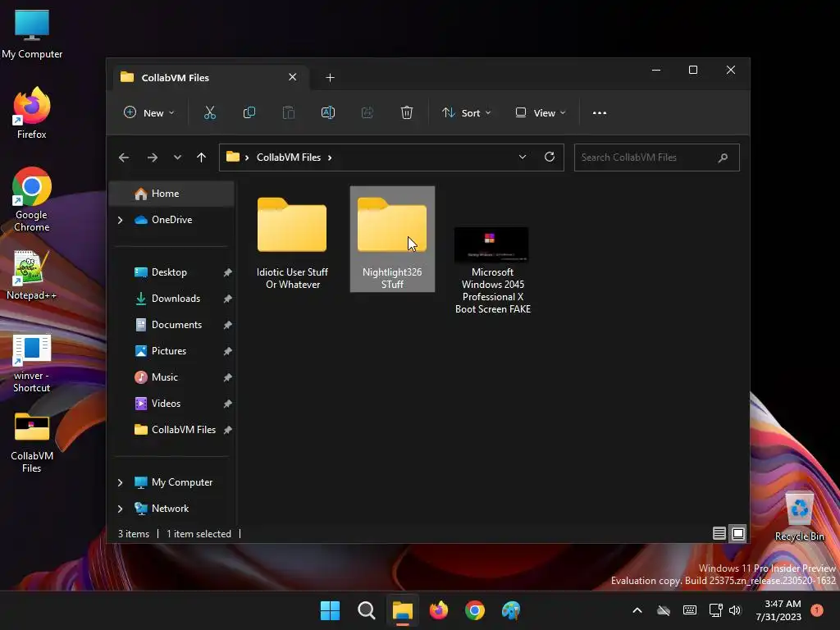
Task: Click the Paste clipboard icon
Action: point(288,113)
